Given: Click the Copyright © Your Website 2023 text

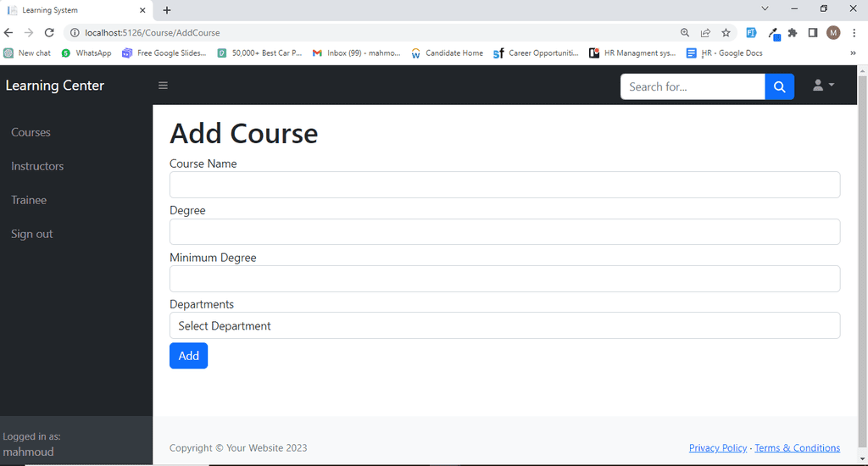Looking at the screenshot, I should (238, 447).
